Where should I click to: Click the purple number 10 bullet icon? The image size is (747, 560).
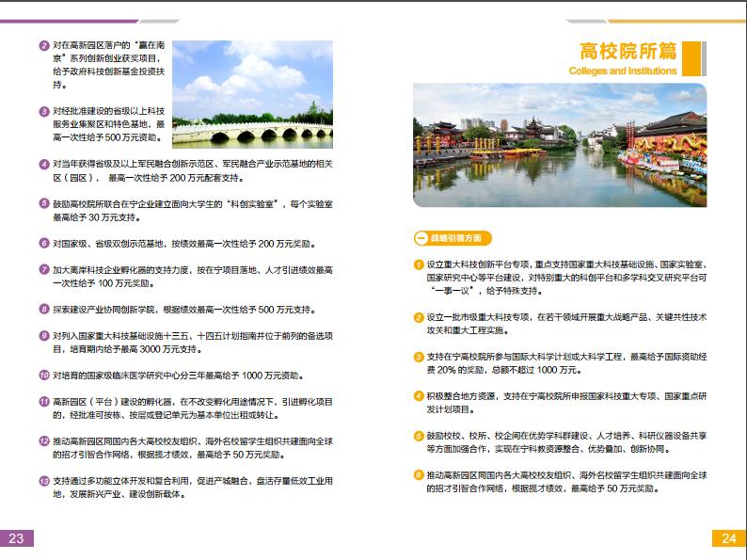point(44,376)
